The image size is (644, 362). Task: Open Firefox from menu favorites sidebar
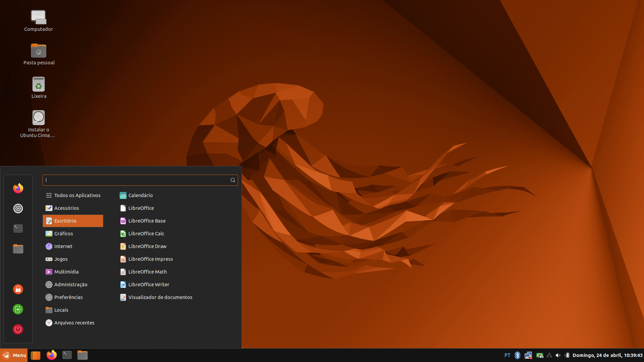[18, 188]
